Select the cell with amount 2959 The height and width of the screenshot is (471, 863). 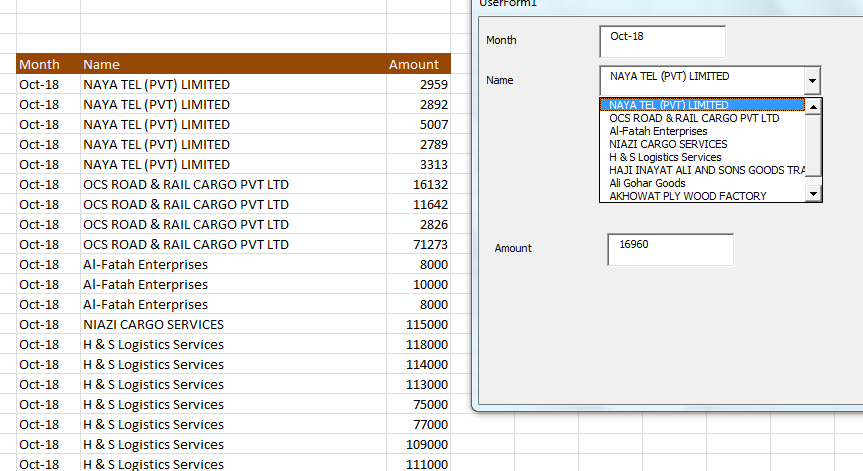pos(418,84)
